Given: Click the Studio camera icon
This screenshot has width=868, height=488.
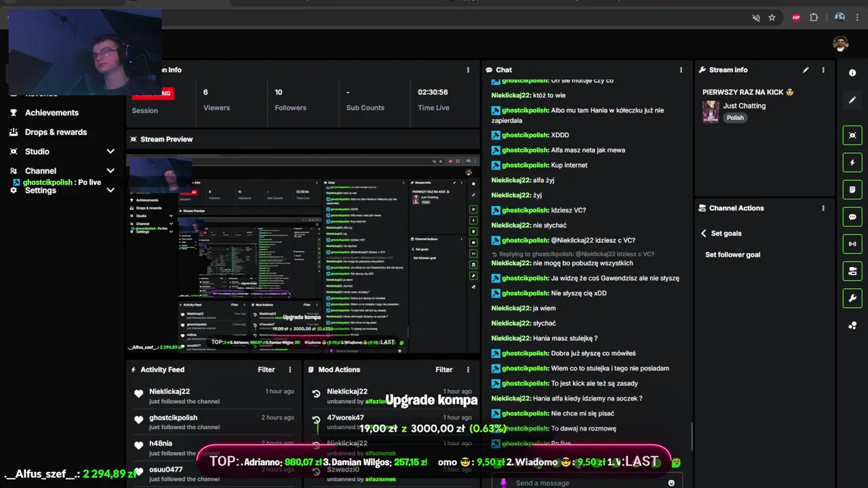Looking at the screenshot, I should tap(14, 151).
